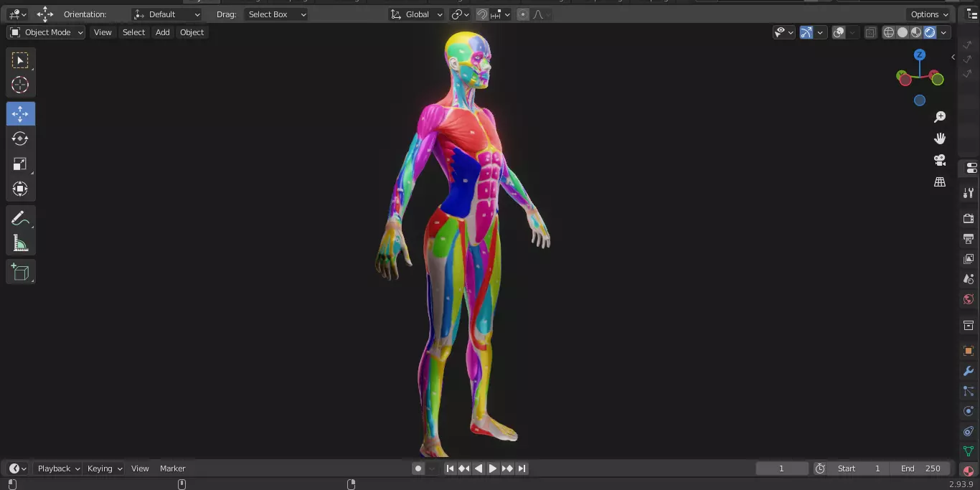
Task: Select the Select Box tool in toolbar
Action: click(20, 60)
